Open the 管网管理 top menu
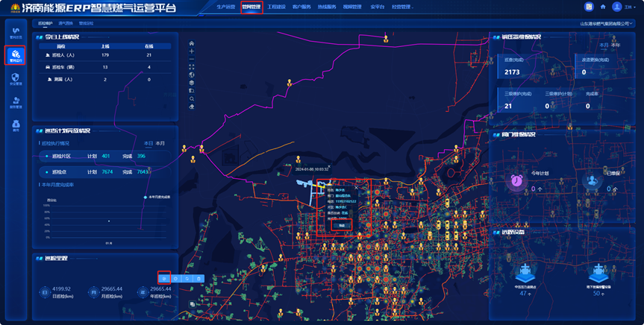Image resolution: width=644 pixels, height=325 pixels. point(251,7)
